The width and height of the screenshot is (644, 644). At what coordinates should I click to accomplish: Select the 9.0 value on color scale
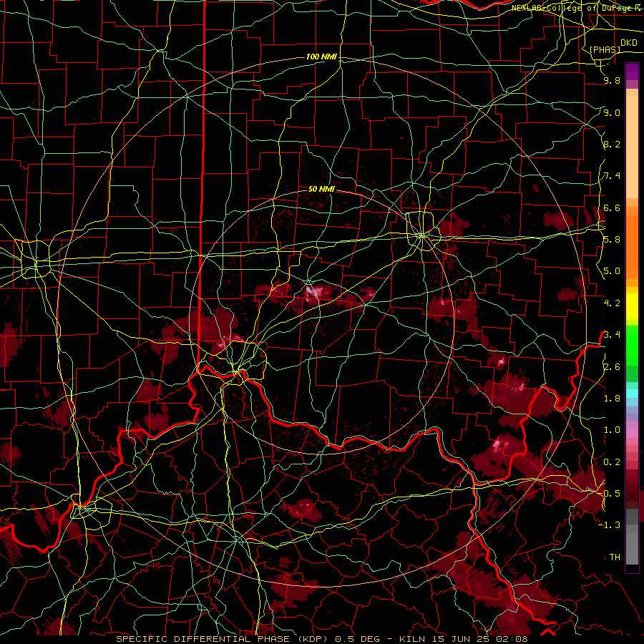612,112
